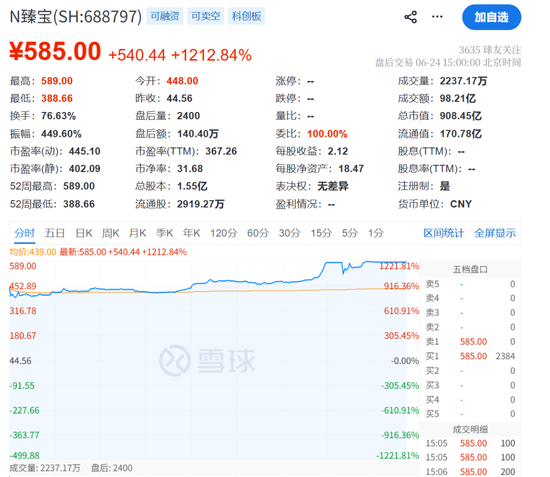Click the 昨收 value 44.56
This screenshot has width=550, height=477.
coord(179,98)
